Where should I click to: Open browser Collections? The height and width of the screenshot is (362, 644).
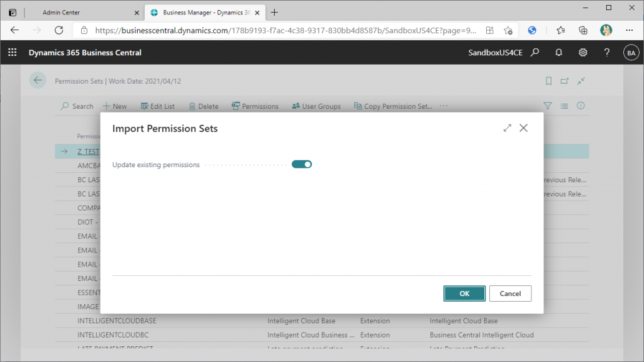click(x=583, y=30)
